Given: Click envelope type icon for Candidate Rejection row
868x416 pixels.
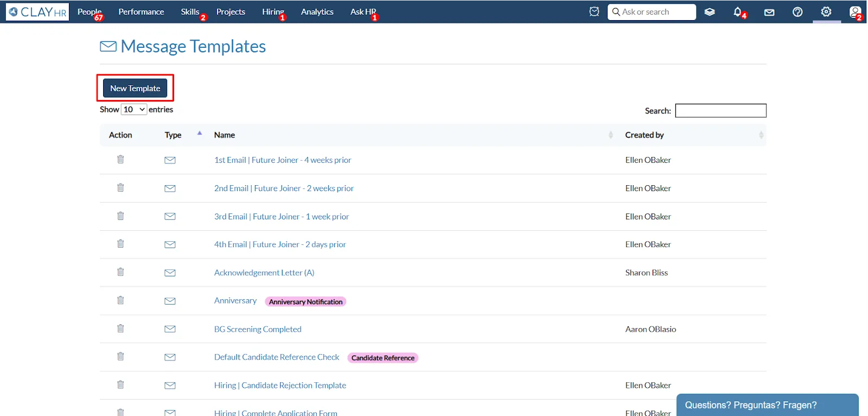Looking at the screenshot, I should [170, 385].
